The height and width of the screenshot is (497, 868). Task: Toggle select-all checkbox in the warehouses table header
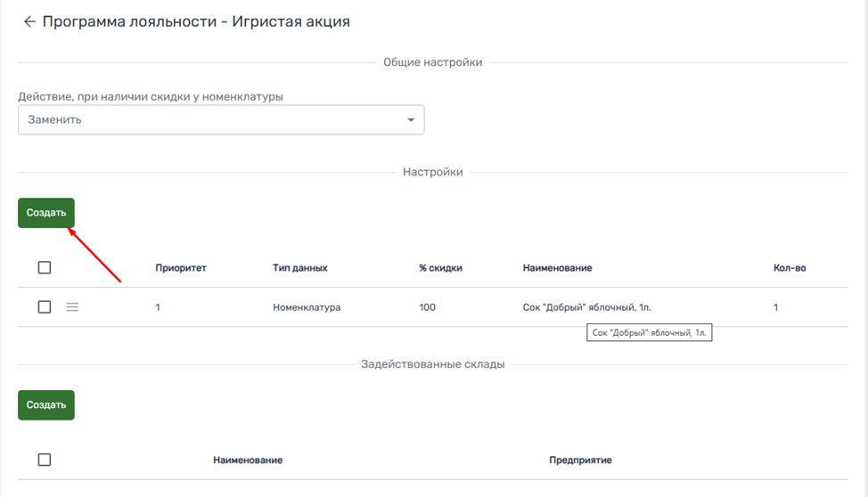click(45, 460)
